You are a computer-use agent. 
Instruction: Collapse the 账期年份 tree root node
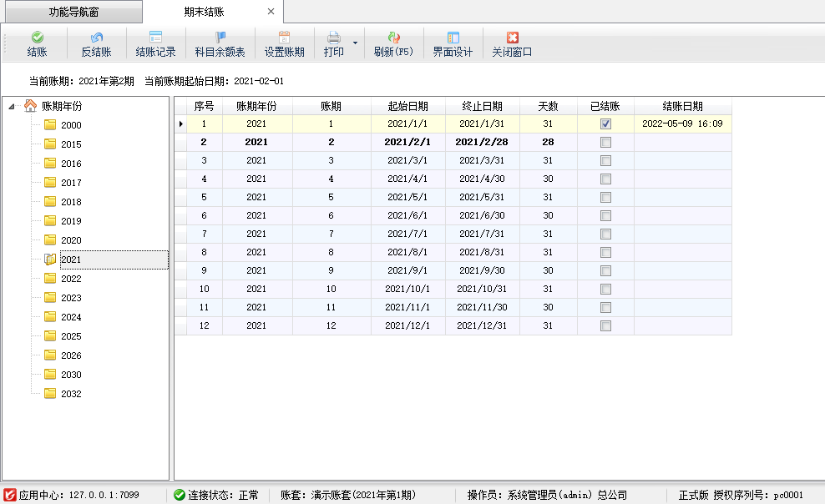[x=13, y=106]
